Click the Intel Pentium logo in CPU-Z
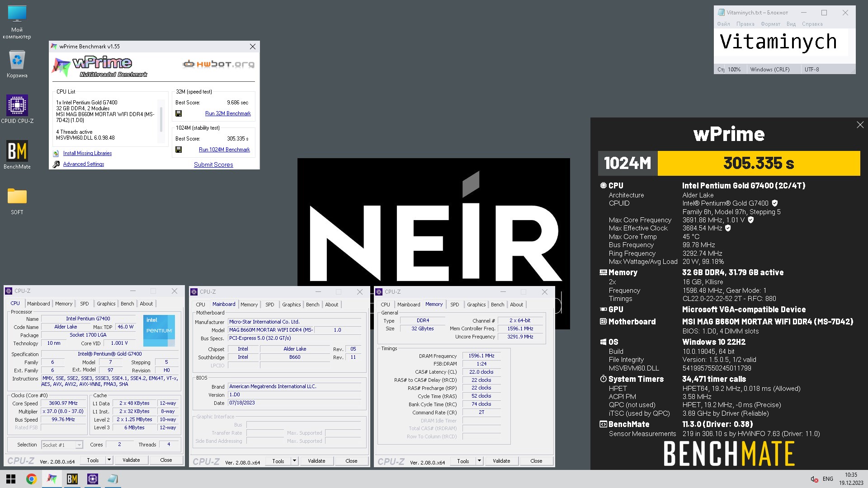868x488 pixels. click(x=159, y=331)
